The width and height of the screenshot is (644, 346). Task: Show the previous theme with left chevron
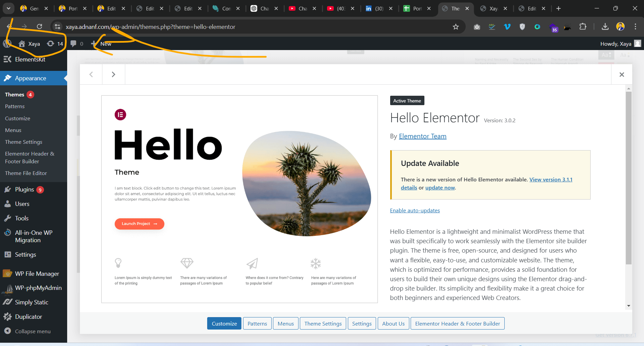click(91, 74)
